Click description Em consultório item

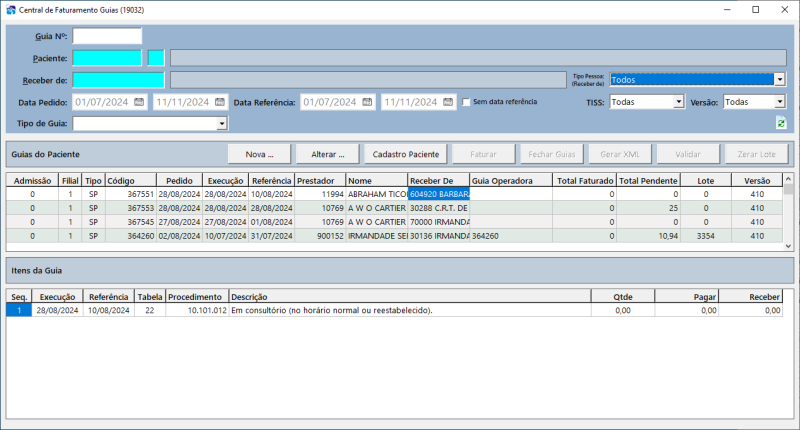410,310
